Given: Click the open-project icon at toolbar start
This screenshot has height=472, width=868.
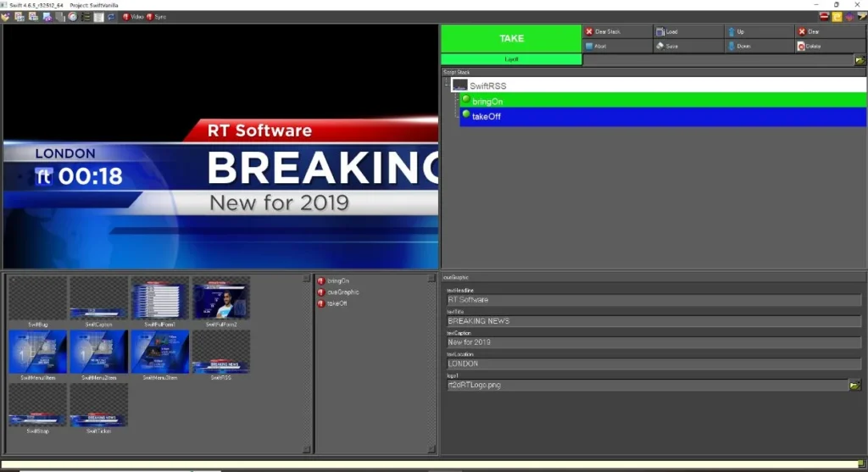Looking at the screenshot, I should (x=6, y=17).
